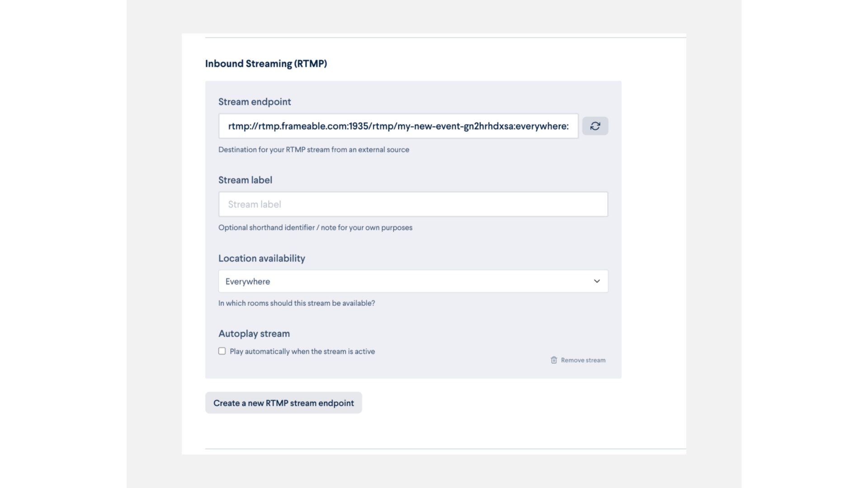Click the 'Optional shorthand identifier' helper text

click(315, 228)
